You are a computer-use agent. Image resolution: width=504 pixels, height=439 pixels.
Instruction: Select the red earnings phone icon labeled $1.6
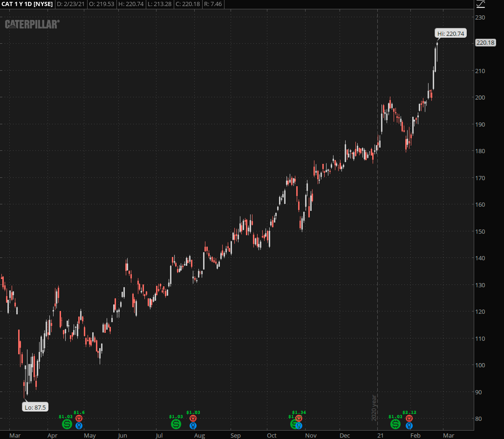point(79,418)
